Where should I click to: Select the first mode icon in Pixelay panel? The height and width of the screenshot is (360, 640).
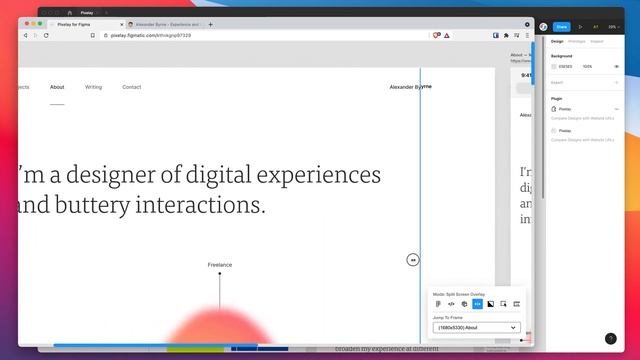(438, 304)
